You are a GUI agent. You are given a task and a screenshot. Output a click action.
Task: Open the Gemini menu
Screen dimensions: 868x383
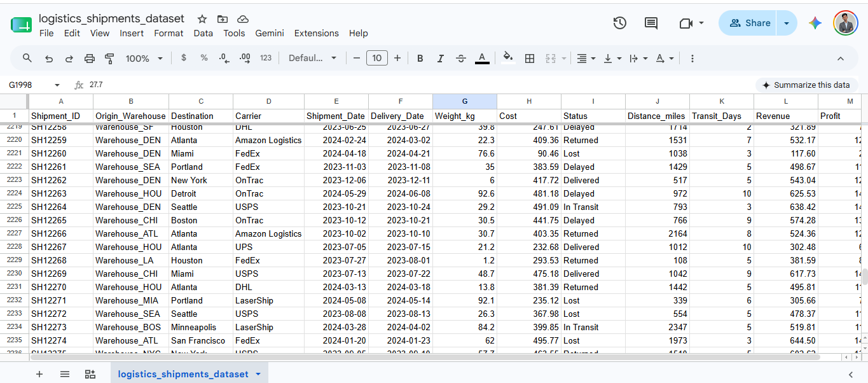[x=270, y=33]
